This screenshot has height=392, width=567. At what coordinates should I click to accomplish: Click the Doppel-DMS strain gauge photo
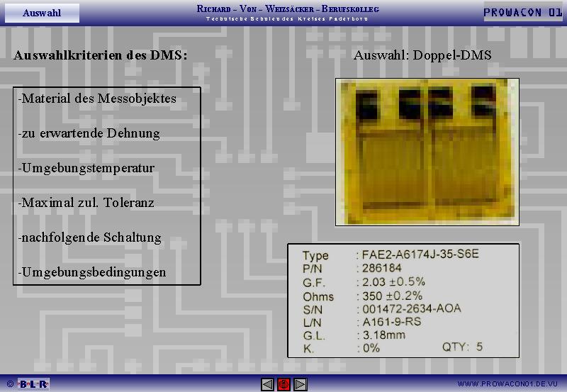[427, 152]
